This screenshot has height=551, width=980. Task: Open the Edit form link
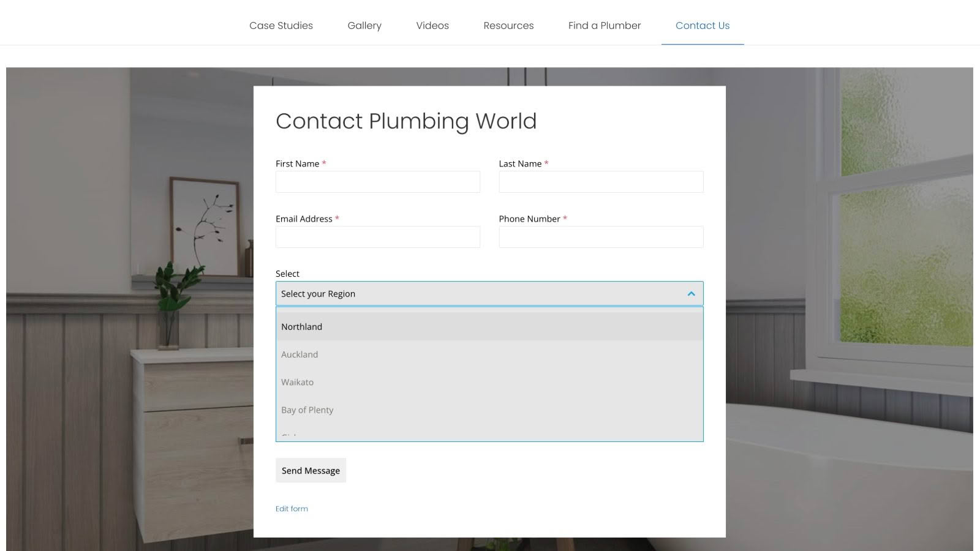[292, 509]
